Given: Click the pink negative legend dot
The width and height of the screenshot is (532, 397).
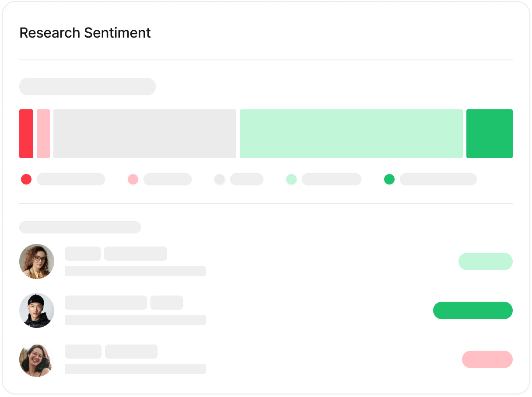Looking at the screenshot, I should (x=133, y=179).
